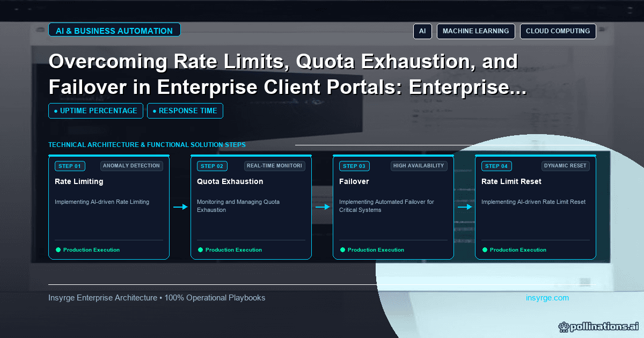Click green status dot in Rate Limiting card

58,250
